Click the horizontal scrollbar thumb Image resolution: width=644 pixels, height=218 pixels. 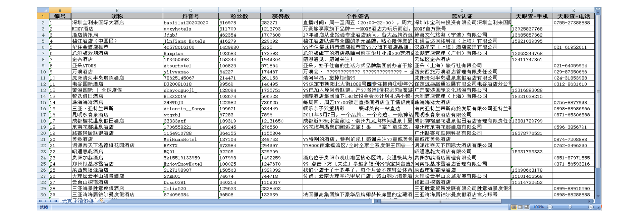click(441, 201)
